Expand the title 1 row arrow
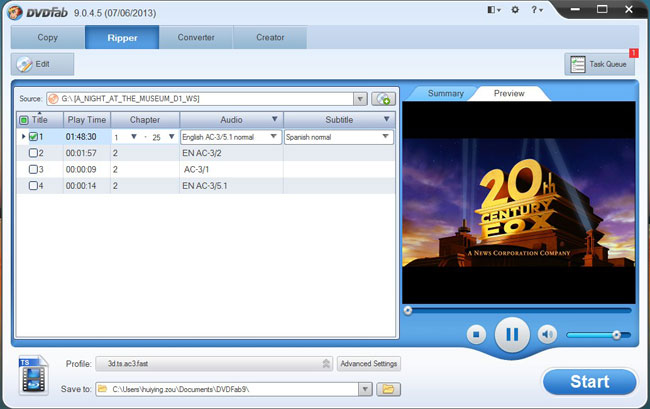Screen dimensions: 650x409 (x=23, y=136)
